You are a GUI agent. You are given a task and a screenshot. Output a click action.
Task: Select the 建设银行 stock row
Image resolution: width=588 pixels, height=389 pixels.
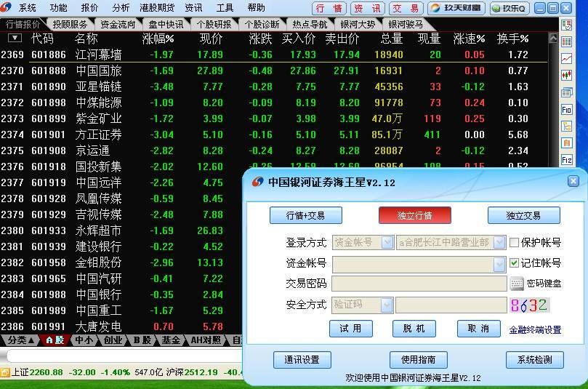pyautogui.click(x=121, y=246)
